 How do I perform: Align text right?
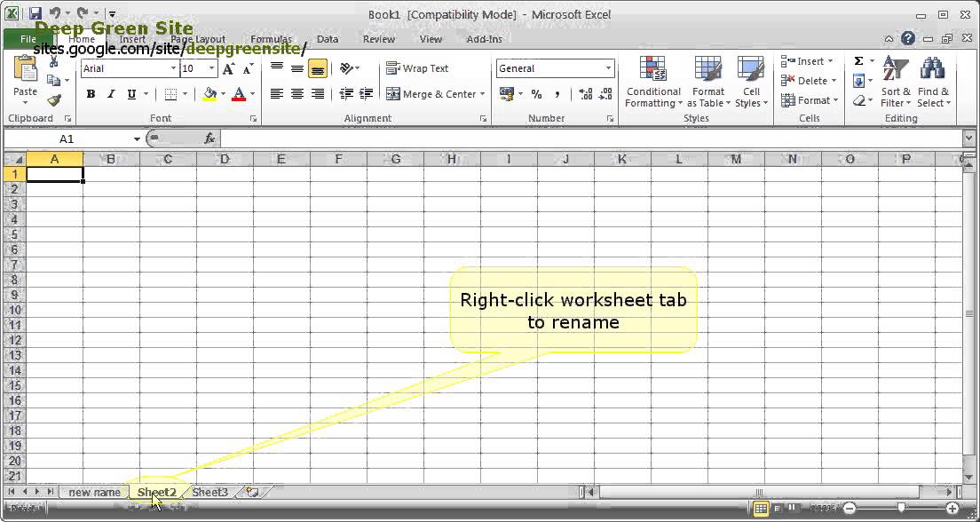tap(318, 94)
